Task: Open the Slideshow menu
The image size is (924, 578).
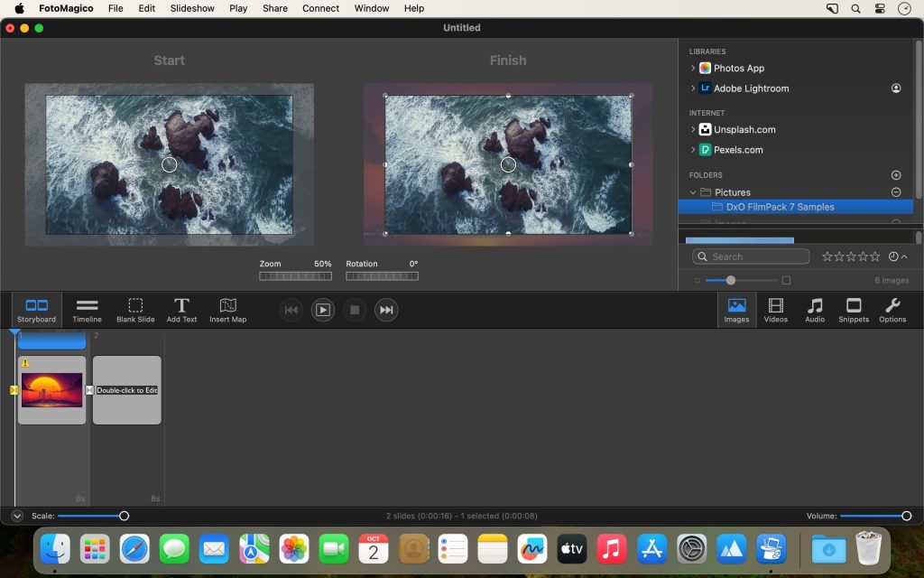Action: click(192, 8)
